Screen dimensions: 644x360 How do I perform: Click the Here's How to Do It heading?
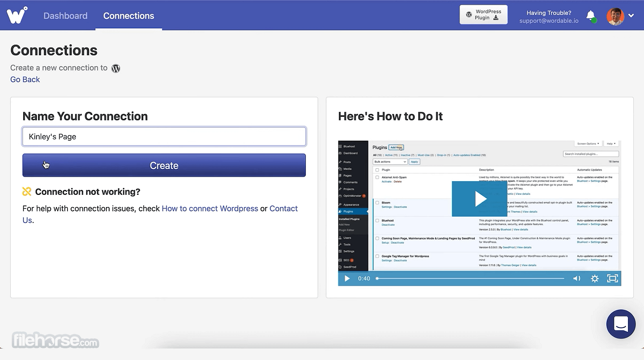pos(390,116)
